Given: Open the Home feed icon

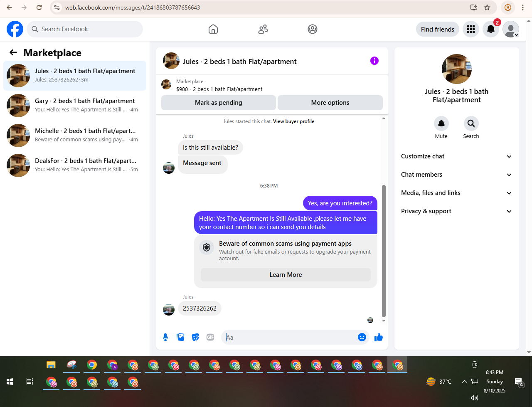Looking at the screenshot, I should [213, 29].
